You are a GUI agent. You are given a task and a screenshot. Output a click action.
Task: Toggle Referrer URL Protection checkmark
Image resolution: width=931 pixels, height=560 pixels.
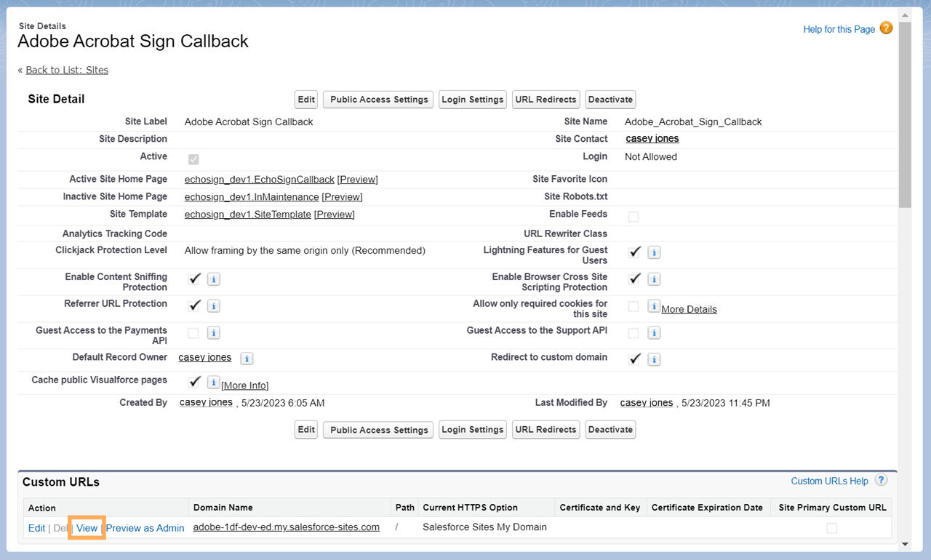194,305
